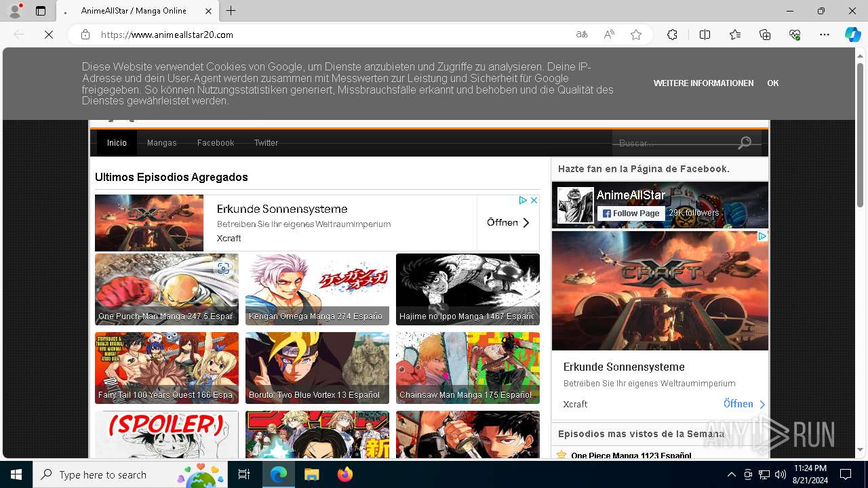Open the Mangas menu item

pyautogui.click(x=162, y=143)
